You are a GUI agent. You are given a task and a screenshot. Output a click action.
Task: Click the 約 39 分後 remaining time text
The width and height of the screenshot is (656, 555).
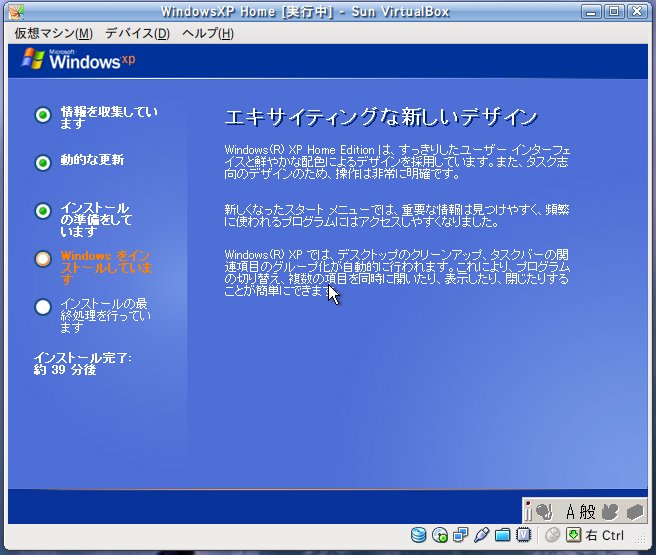click(65, 370)
